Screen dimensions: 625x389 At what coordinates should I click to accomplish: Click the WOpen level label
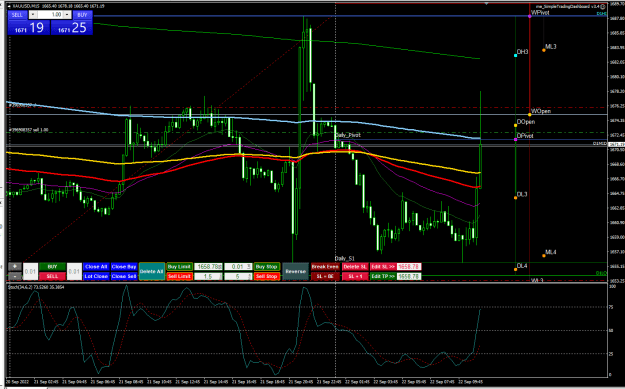[x=541, y=111]
